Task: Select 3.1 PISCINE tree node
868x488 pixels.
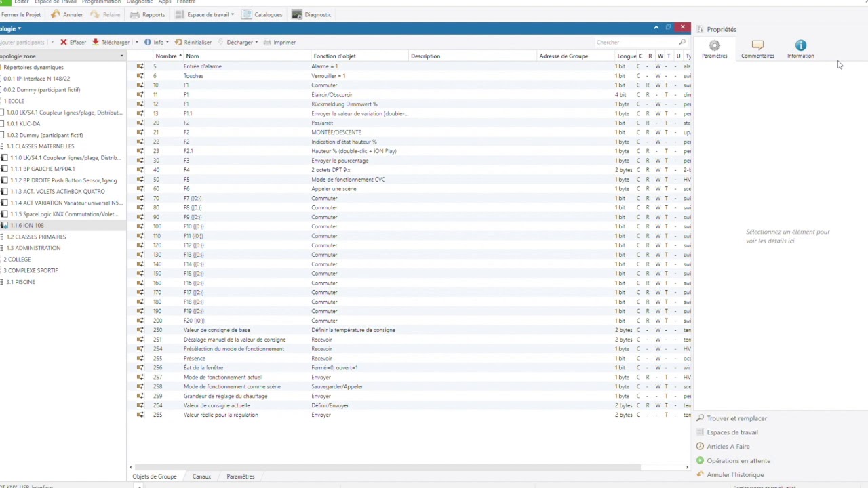Action: (x=20, y=282)
